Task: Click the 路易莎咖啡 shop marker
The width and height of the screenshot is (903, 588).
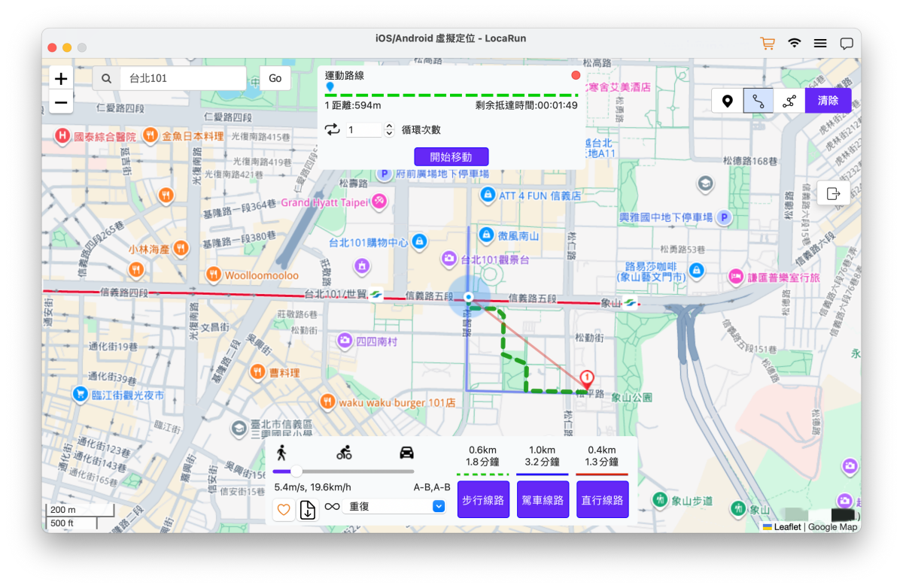Action: (697, 269)
